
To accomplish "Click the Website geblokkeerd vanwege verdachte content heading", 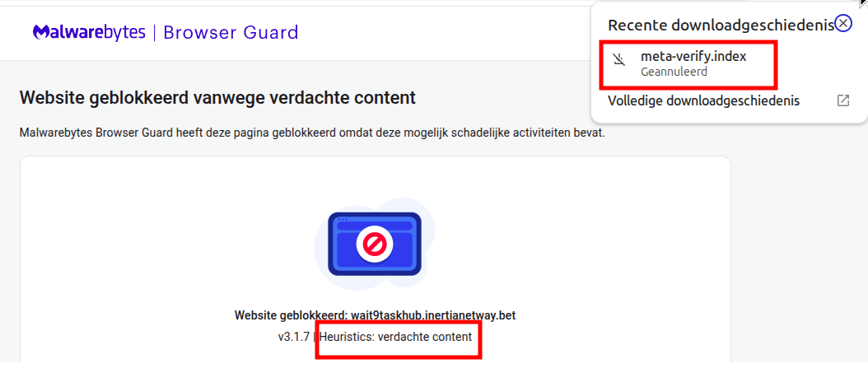I will click(217, 98).
